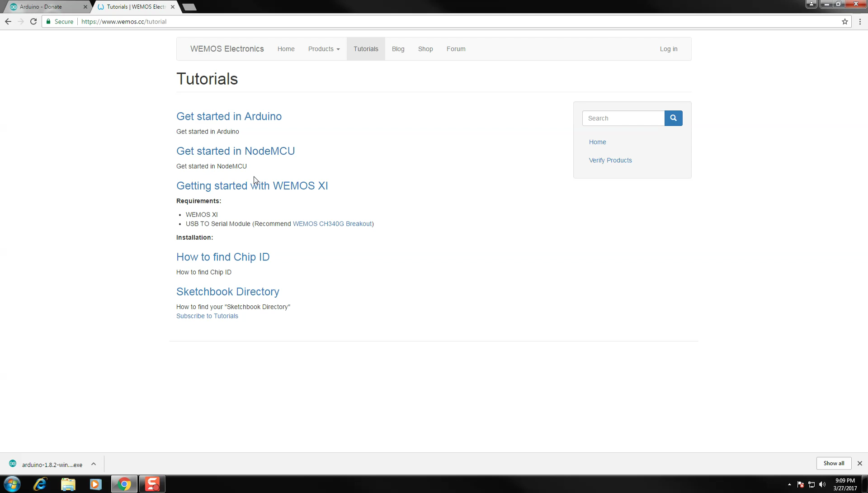Click inside the Search input field
Screen dimensions: 868x493
click(x=623, y=118)
